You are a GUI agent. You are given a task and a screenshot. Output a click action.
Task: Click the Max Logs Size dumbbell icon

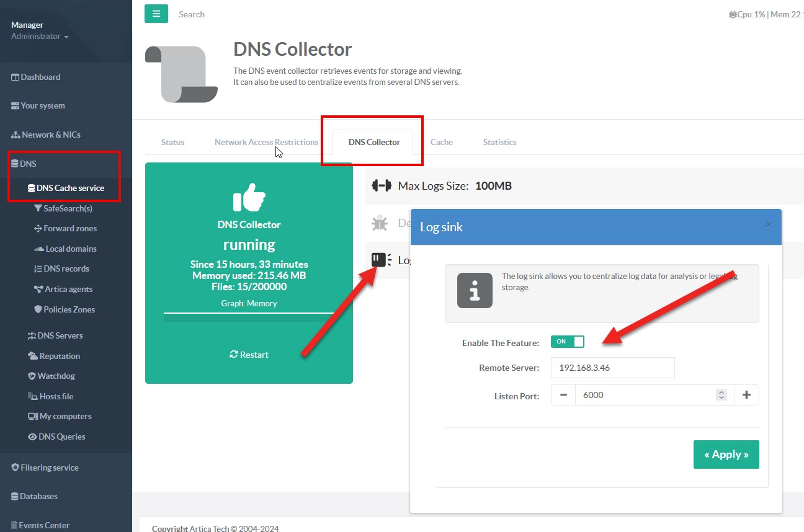381,185
